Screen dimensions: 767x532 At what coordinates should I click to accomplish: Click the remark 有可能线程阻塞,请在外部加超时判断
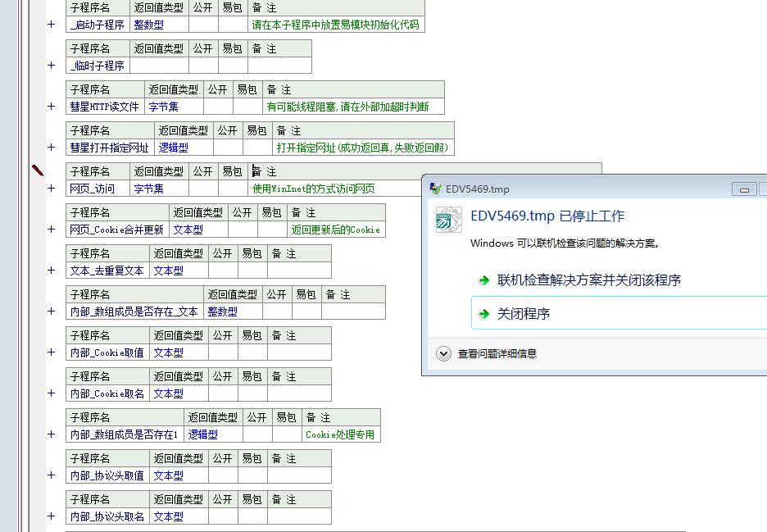tap(347, 107)
